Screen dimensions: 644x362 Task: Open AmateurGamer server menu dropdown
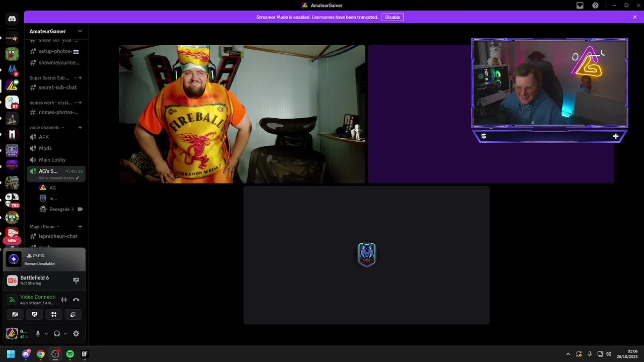tap(80, 31)
